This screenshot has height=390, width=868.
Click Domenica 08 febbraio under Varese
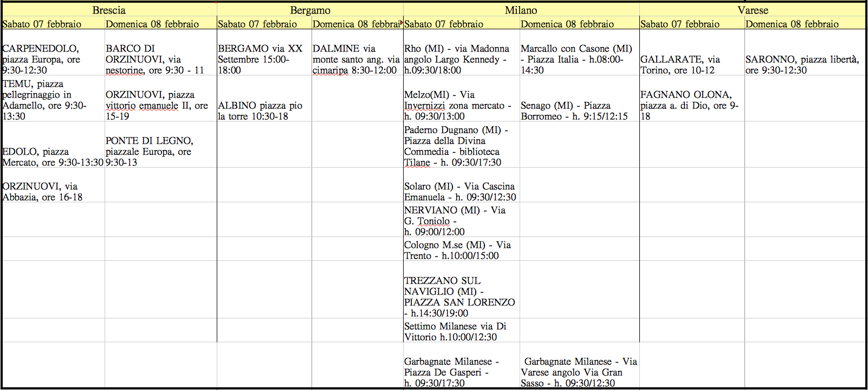(805, 24)
